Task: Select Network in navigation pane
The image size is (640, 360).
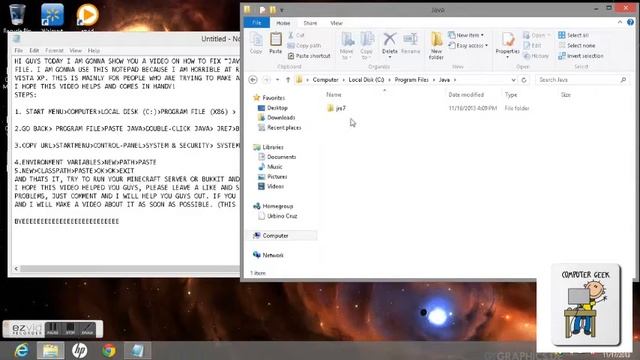Action: point(268,255)
